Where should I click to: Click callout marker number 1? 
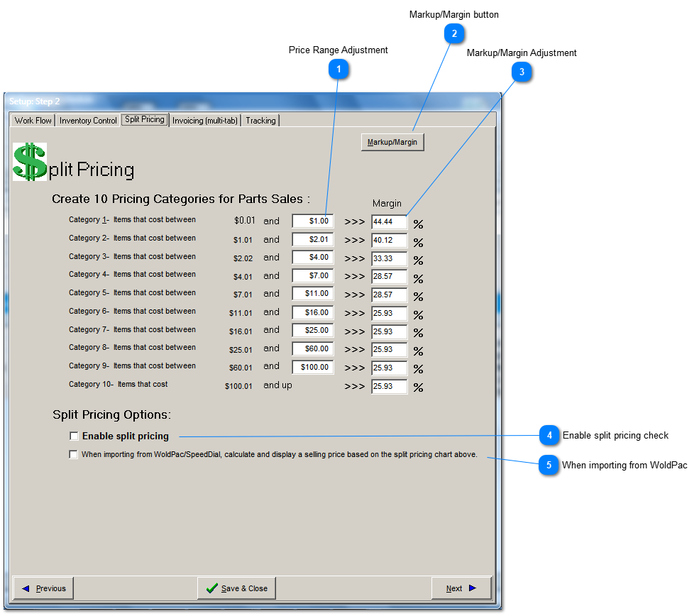pyautogui.click(x=339, y=69)
